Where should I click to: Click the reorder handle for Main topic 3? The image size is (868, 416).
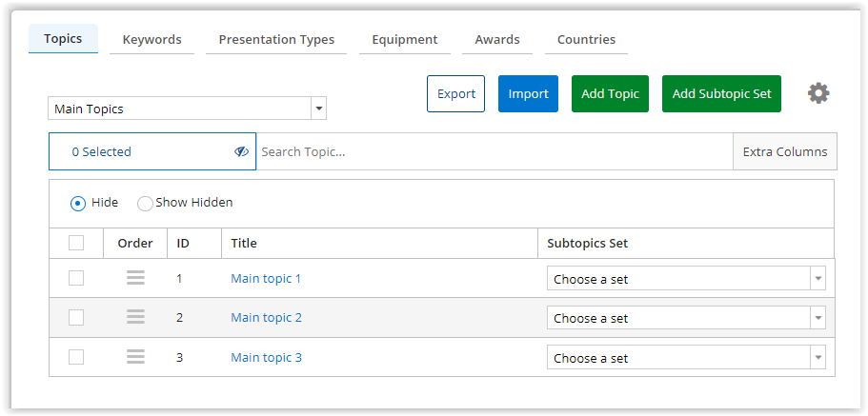tap(135, 357)
